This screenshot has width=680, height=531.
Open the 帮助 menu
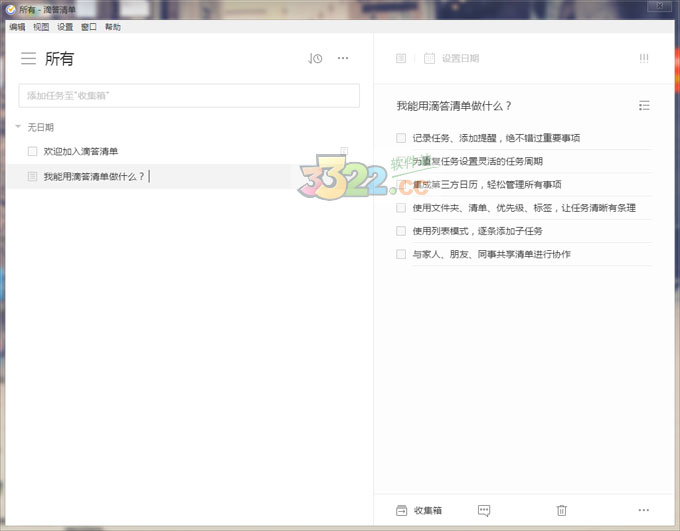coord(113,27)
